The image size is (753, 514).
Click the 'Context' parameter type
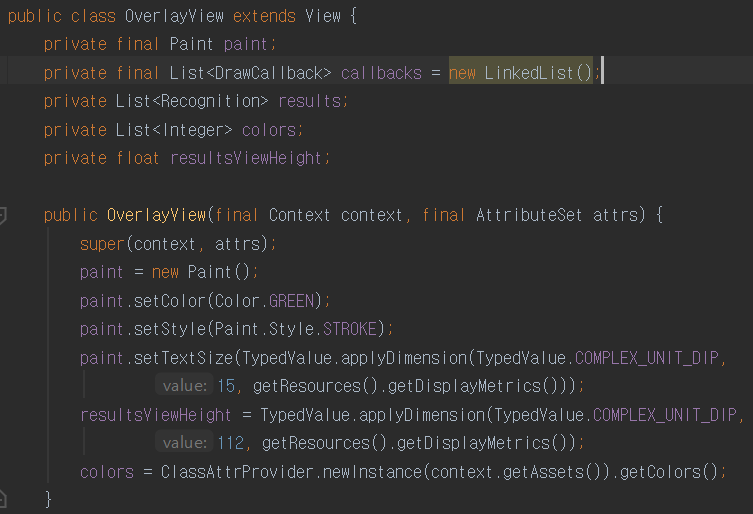coord(299,215)
